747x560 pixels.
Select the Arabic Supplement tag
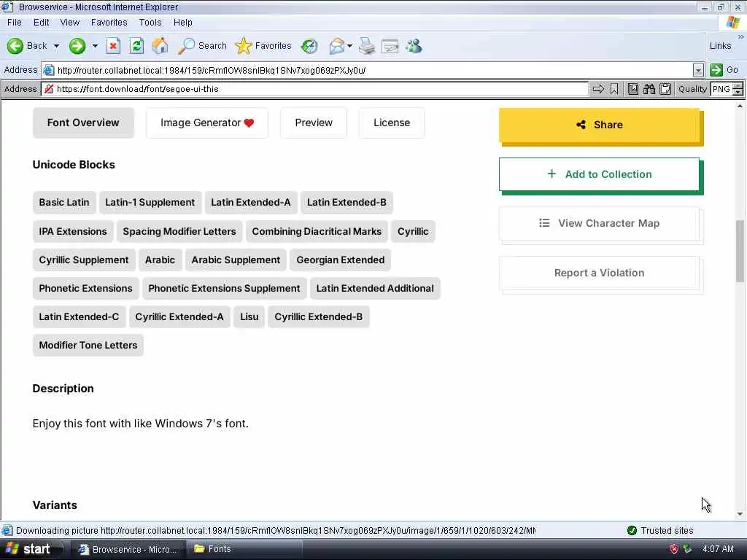236,260
